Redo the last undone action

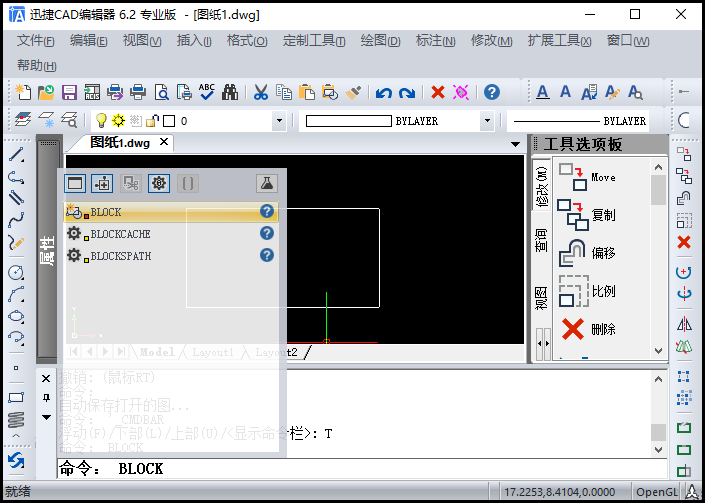click(407, 93)
